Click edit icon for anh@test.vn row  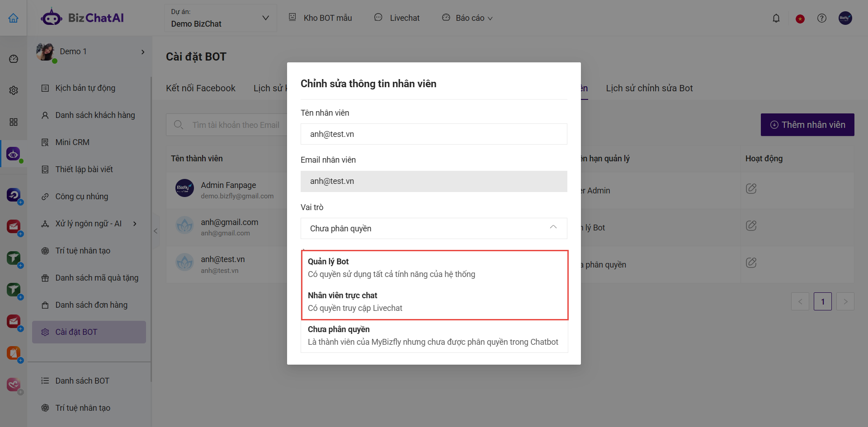pos(751,263)
